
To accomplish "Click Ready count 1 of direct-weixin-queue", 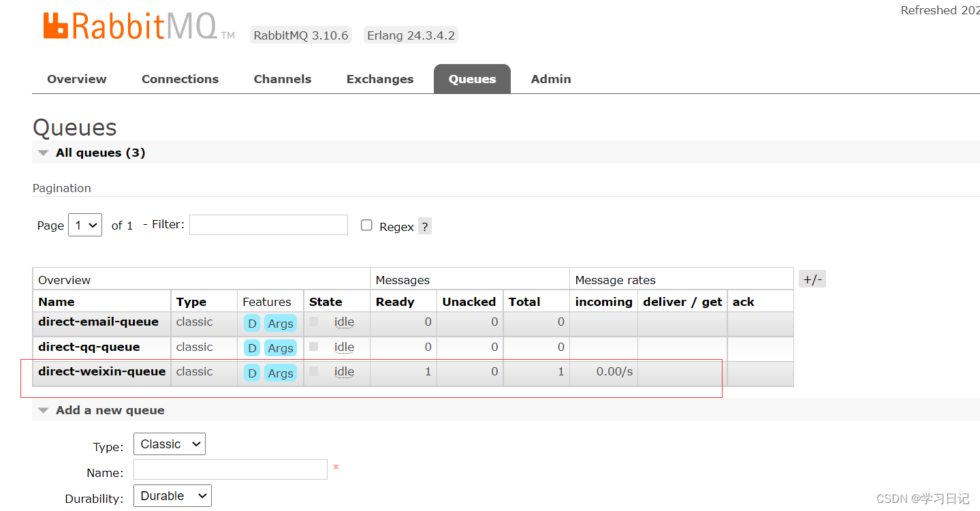I will (428, 371).
